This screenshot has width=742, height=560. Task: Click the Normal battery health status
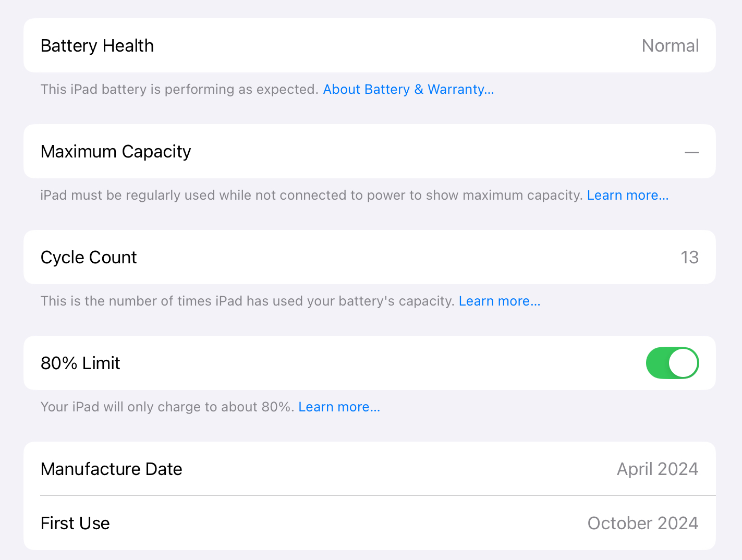coord(670,46)
